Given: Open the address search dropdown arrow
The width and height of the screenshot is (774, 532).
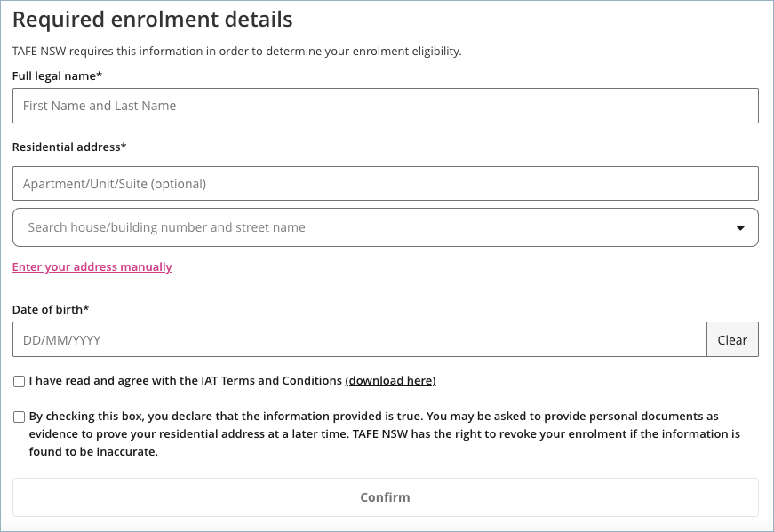Looking at the screenshot, I should (740, 227).
